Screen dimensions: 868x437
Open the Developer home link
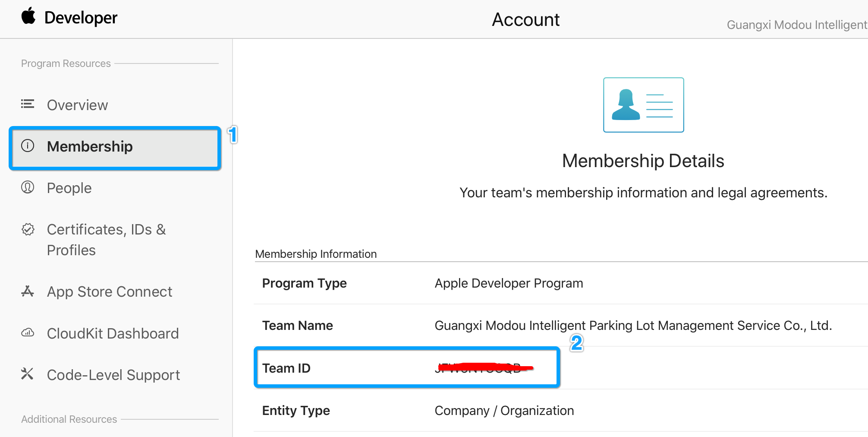click(x=81, y=18)
